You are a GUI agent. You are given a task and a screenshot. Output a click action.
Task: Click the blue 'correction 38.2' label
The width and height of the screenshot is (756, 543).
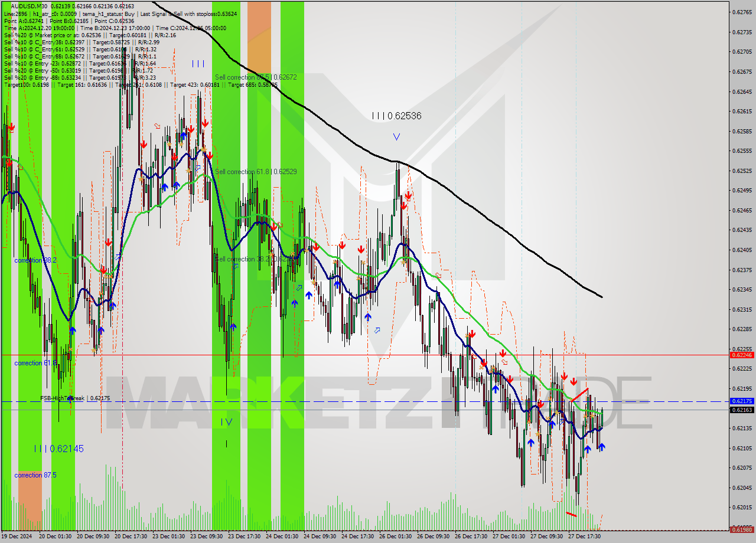coord(35,260)
